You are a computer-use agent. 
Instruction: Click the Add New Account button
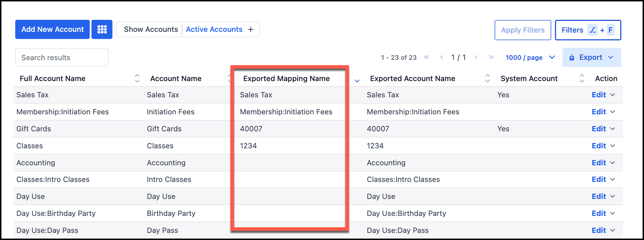pyautogui.click(x=52, y=29)
